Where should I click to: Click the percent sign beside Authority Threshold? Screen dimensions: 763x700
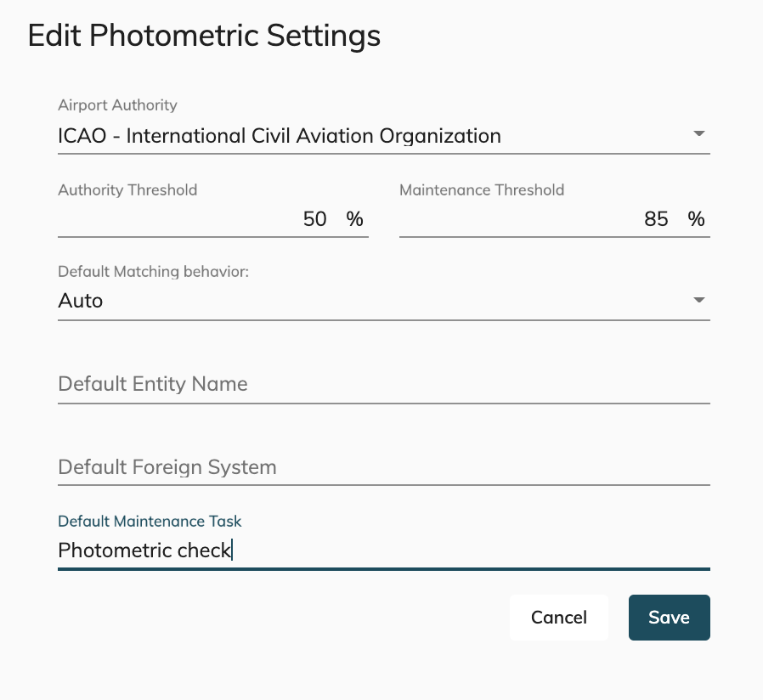[x=354, y=219]
